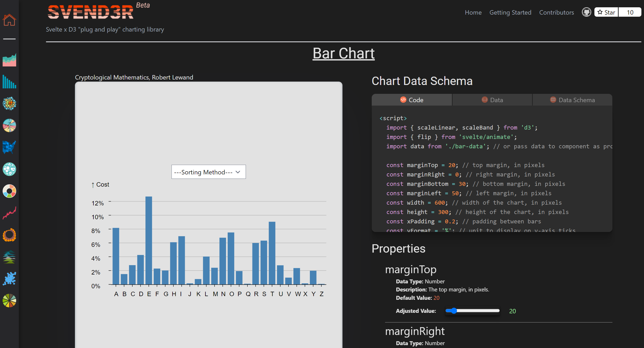Click the Star button

coord(606,12)
